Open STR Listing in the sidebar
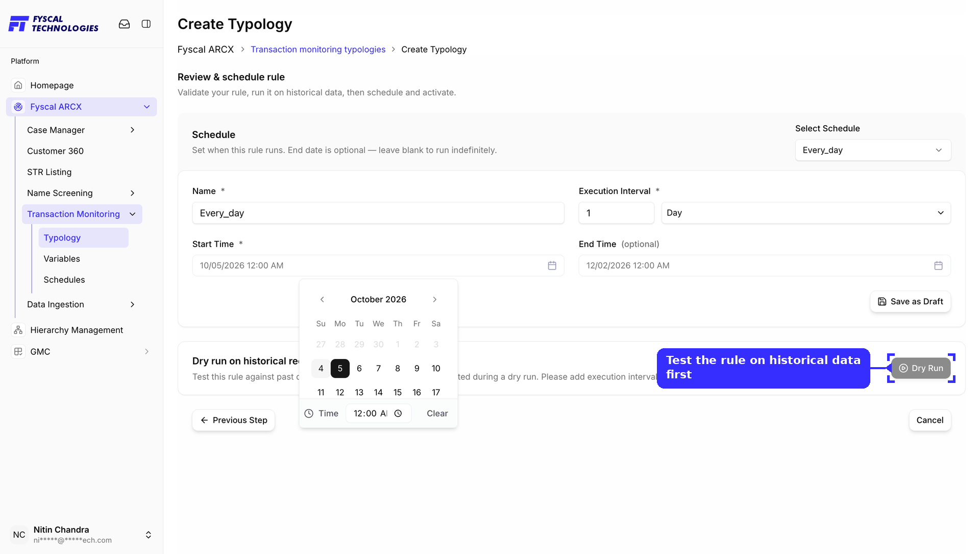This screenshot has height=554, width=980. click(49, 172)
